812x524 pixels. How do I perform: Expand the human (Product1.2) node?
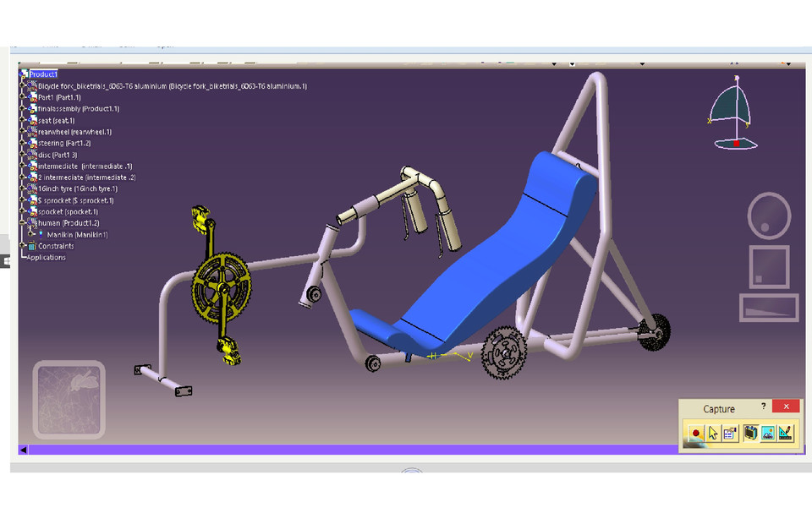21,223
